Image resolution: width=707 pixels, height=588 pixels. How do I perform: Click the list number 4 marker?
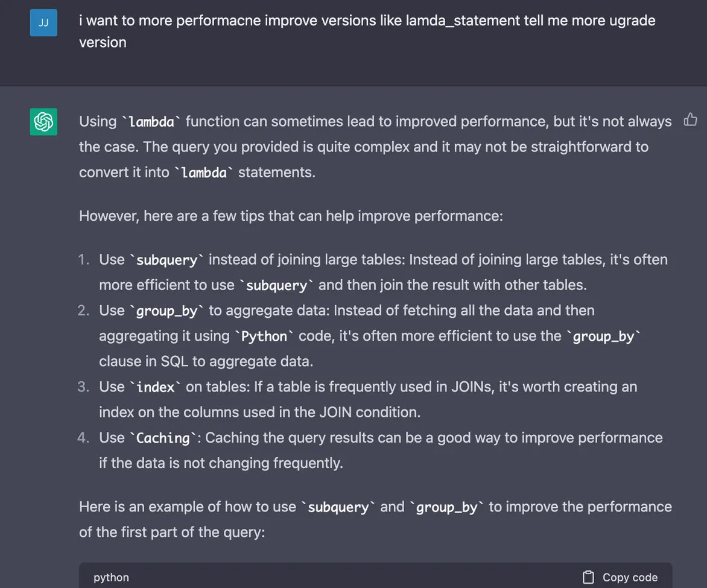click(x=84, y=438)
